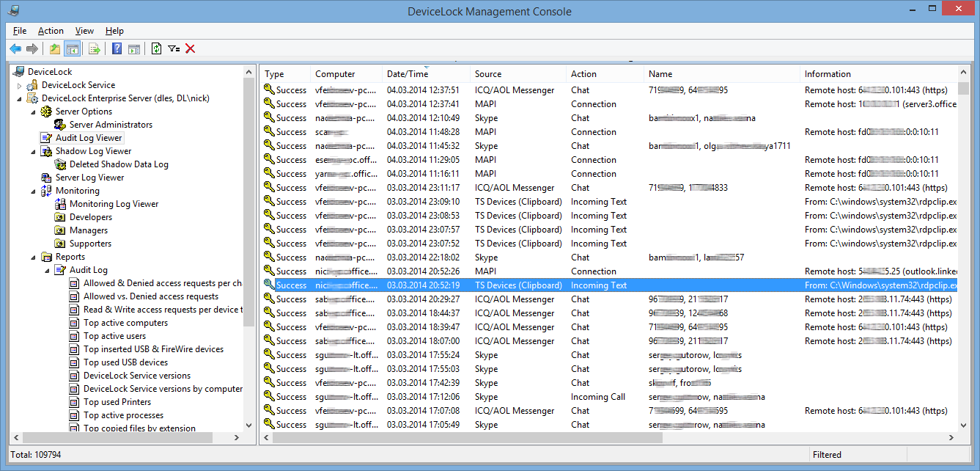Click the Server Log Viewer node icon
Screen dimensions: 980x471
pyautogui.click(x=47, y=178)
